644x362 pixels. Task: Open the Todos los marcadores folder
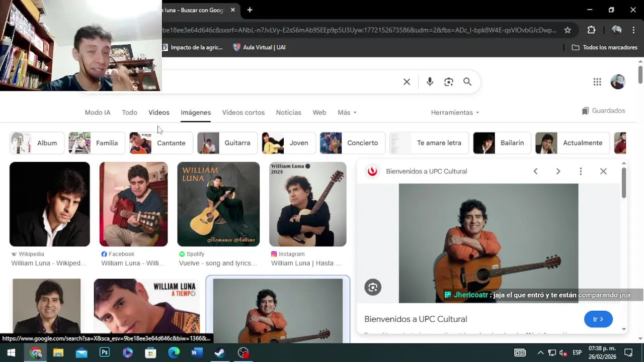[x=605, y=47]
